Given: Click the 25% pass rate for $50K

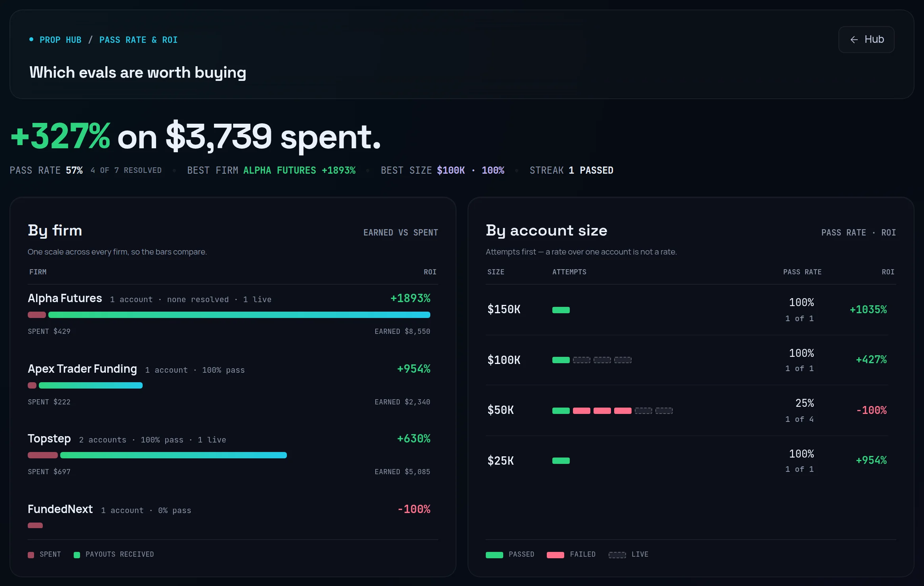Looking at the screenshot, I should point(805,403).
